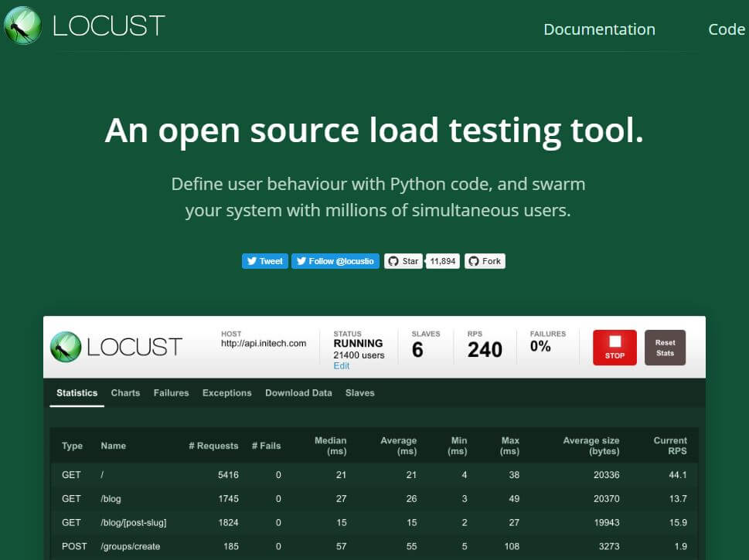
Task: Click the 20336 average size value
Action: coord(607,475)
